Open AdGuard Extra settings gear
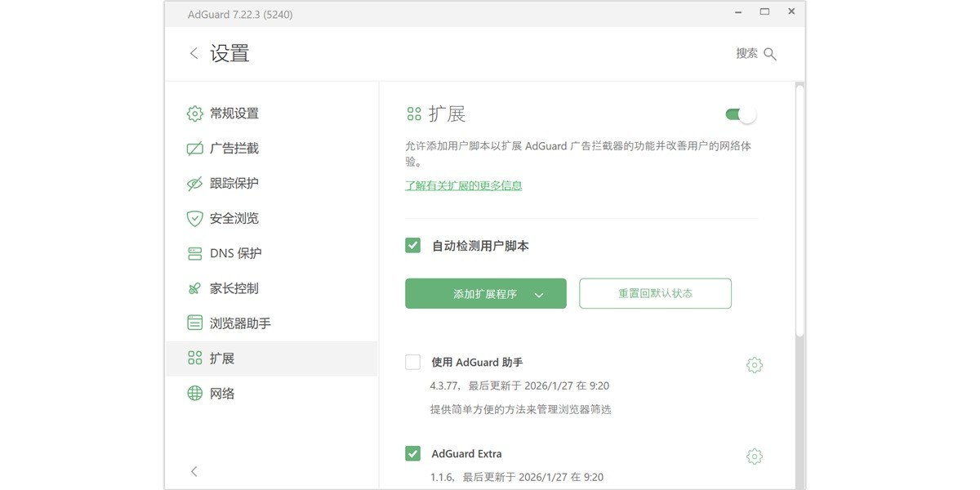Viewport: 980px width, 490px height. coord(754,456)
